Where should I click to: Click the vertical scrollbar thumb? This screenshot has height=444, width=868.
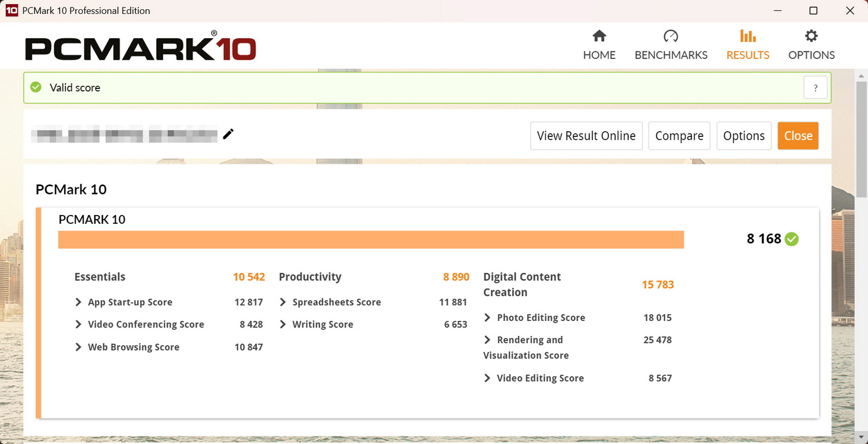click(862, 139)
